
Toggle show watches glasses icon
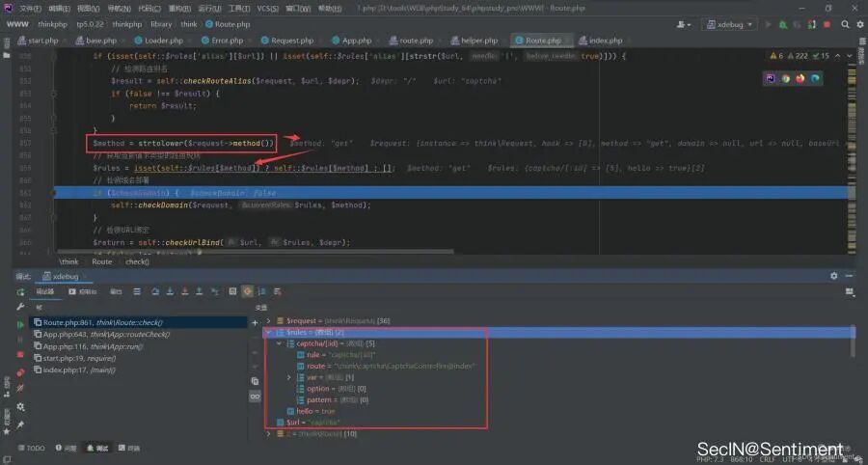255,397
